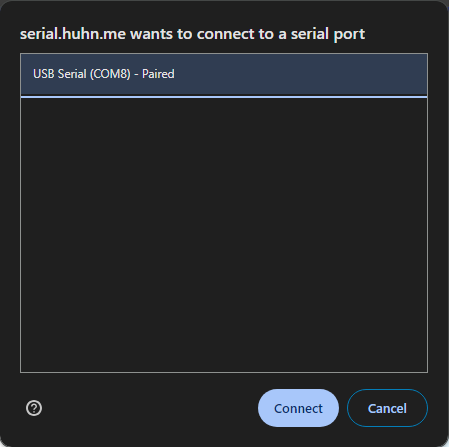449x447 pixels.
Task: Click the Connect button
Action: click(298, 408)
